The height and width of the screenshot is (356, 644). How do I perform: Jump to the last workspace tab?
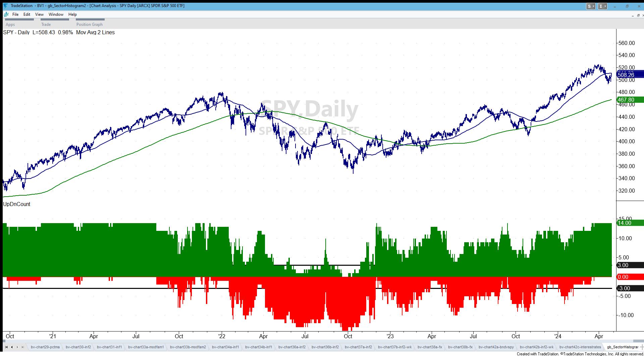[x=22, y=347]
